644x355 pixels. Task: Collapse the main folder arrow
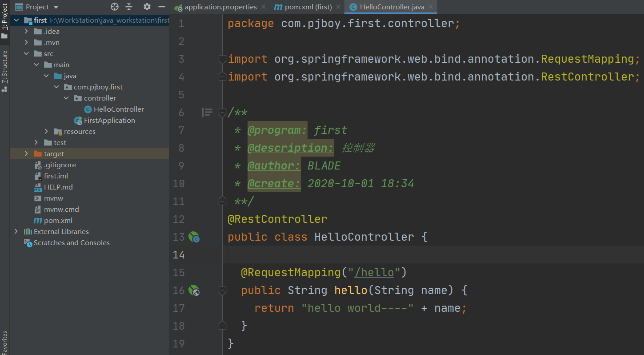tap(36, 65)
